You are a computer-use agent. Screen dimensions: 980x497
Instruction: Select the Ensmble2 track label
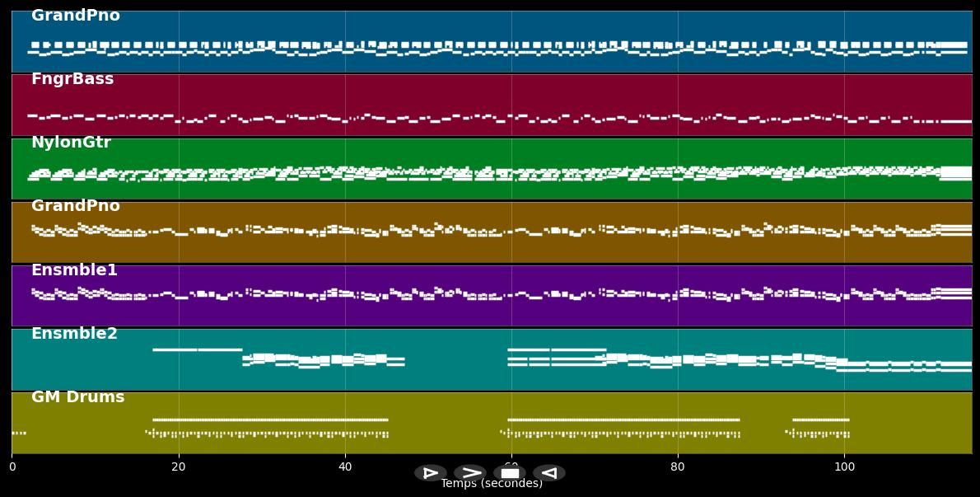point(74,334)
